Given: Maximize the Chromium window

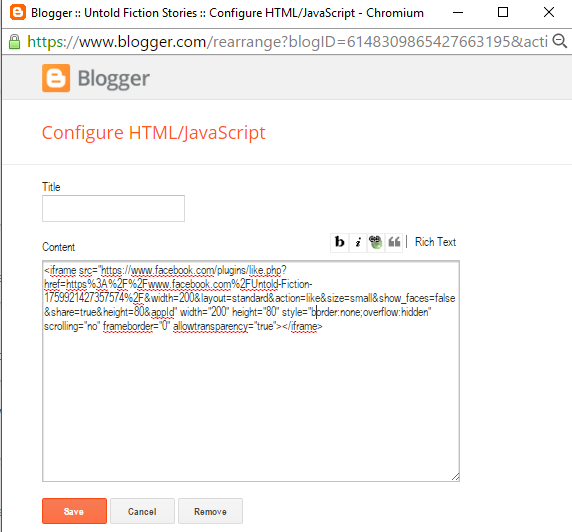Looking at the screenshot, I should tap(503, 12).
